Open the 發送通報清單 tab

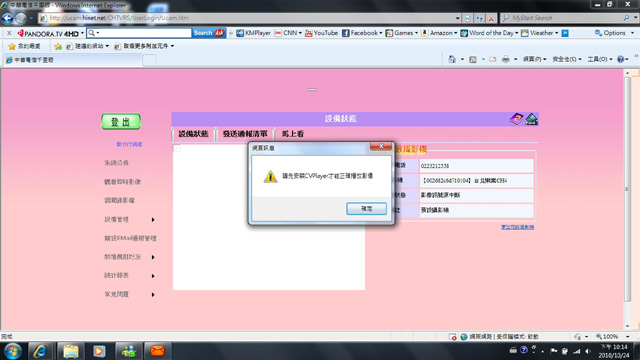245,134
